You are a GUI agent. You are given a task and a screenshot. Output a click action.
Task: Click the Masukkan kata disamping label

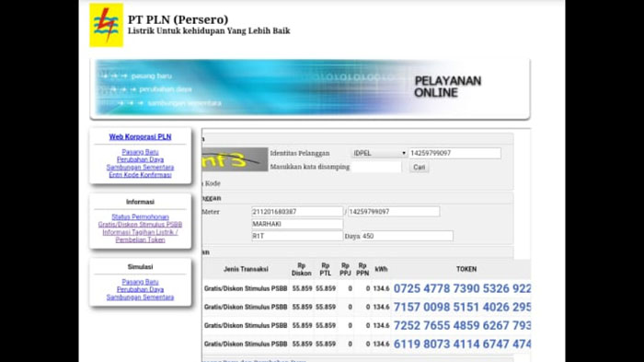click(x=310, y=167)
